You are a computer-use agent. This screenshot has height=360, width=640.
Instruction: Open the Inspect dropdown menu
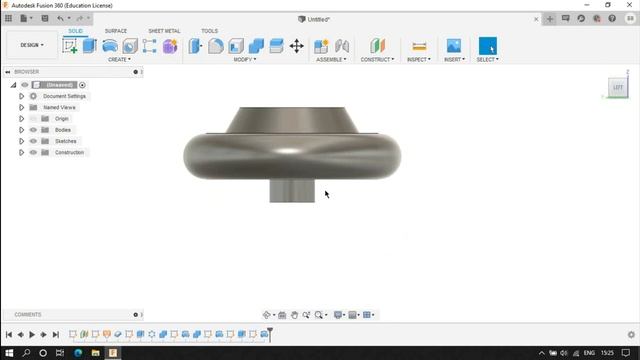pos(419,60)
